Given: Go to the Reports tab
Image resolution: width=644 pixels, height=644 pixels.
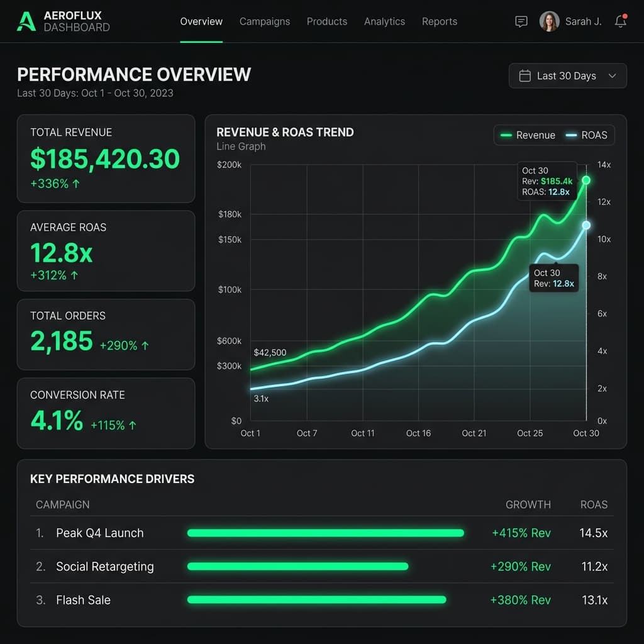Looking at the screenshot, I should pyautogui.click(x=440, y=21).
